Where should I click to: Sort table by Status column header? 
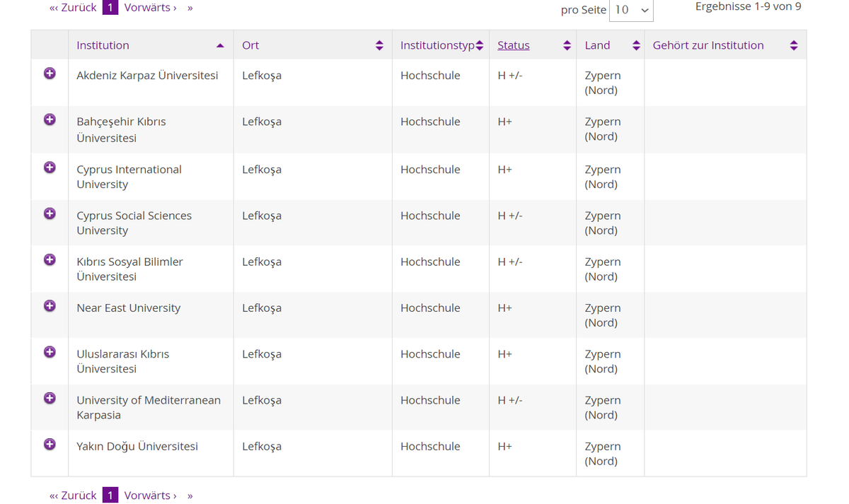[x=514, y=45]
